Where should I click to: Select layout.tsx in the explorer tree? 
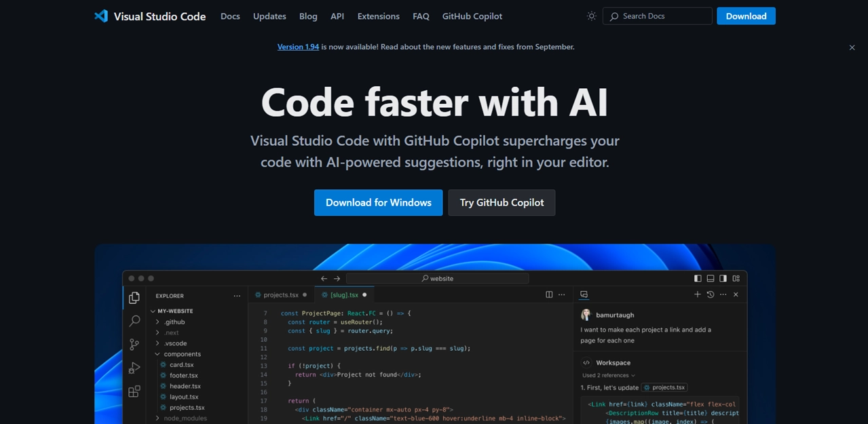184,397
